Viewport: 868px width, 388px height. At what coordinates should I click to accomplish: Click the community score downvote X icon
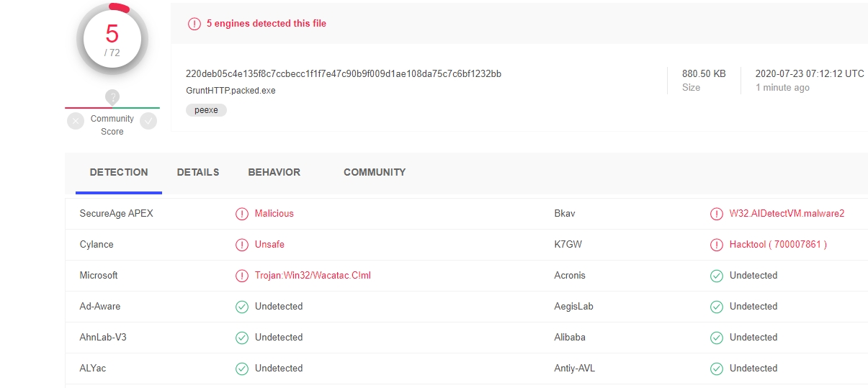[76, 121]
